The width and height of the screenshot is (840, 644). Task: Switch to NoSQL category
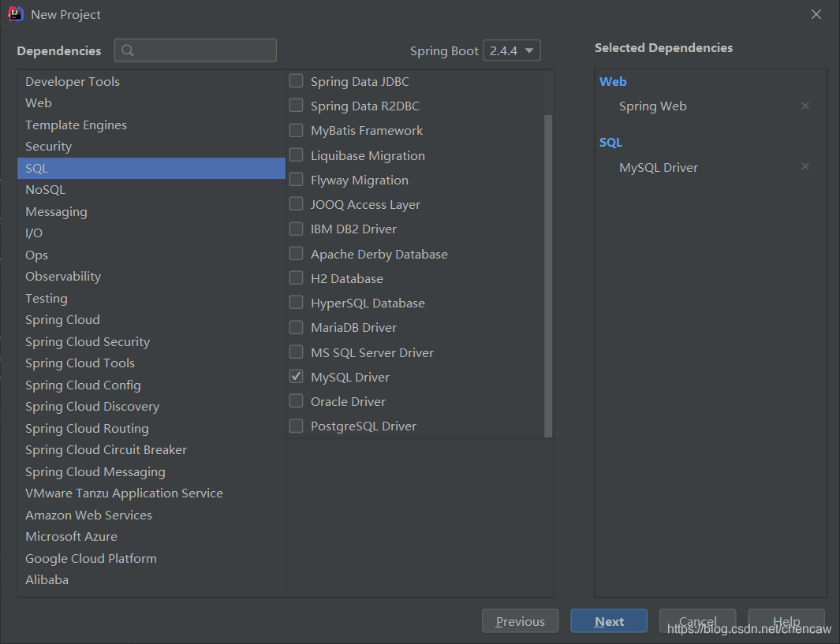[x=151, y=189]
